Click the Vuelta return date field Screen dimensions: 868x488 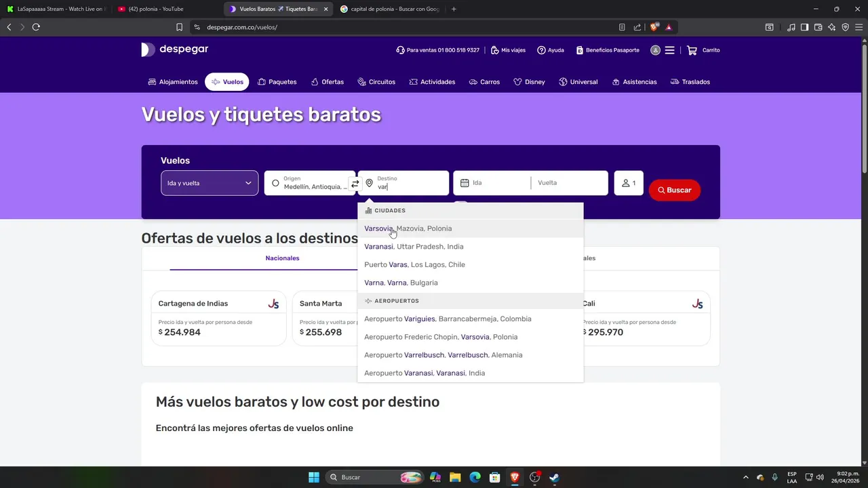[570, 183]
